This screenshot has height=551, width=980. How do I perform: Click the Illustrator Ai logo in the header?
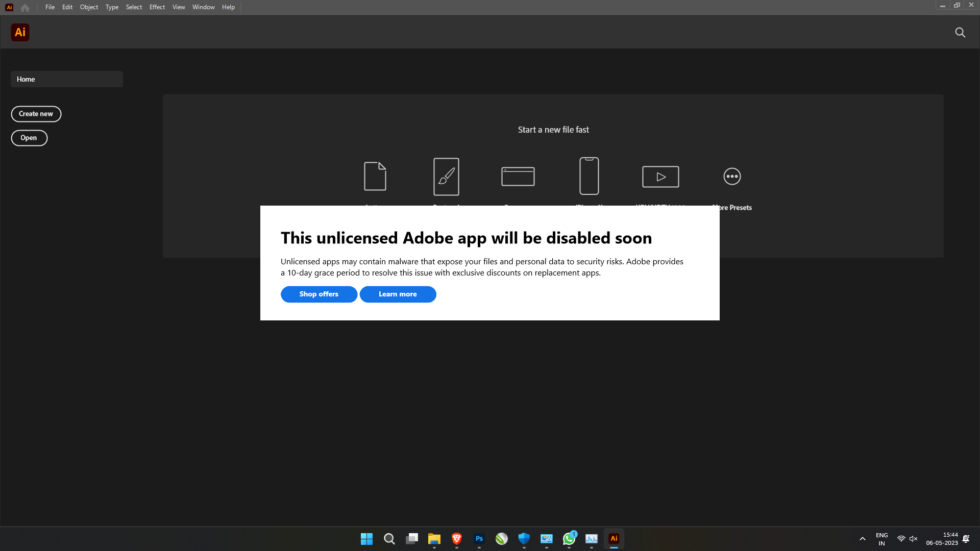click(20, 32)
